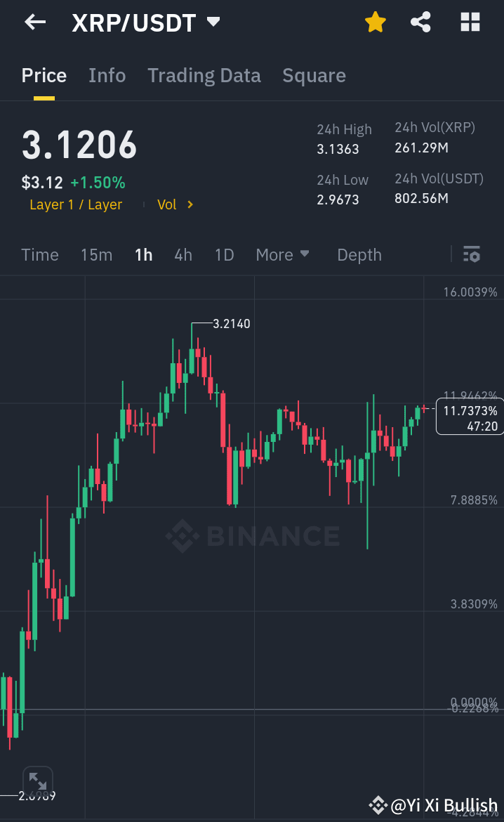The height and width of the screenshot is (822, 504).
Task: Click the Square tab
Action: click(x=314, y=75)
